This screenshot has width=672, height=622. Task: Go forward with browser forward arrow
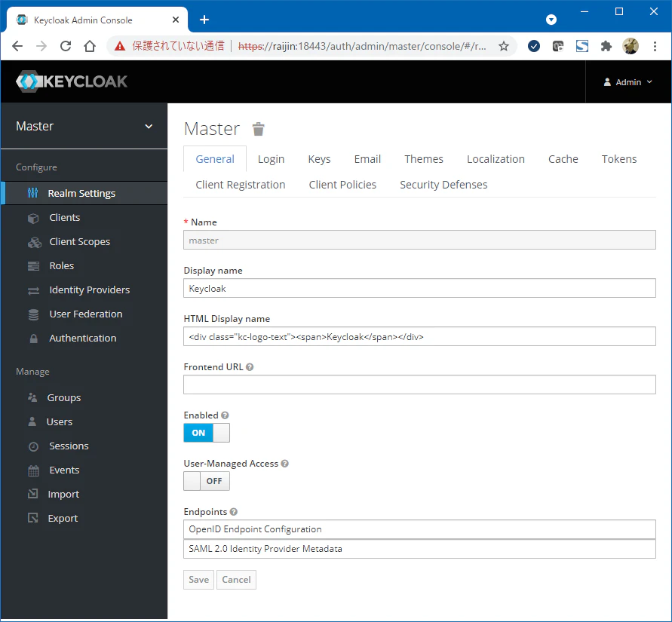[x=41, y=46]
